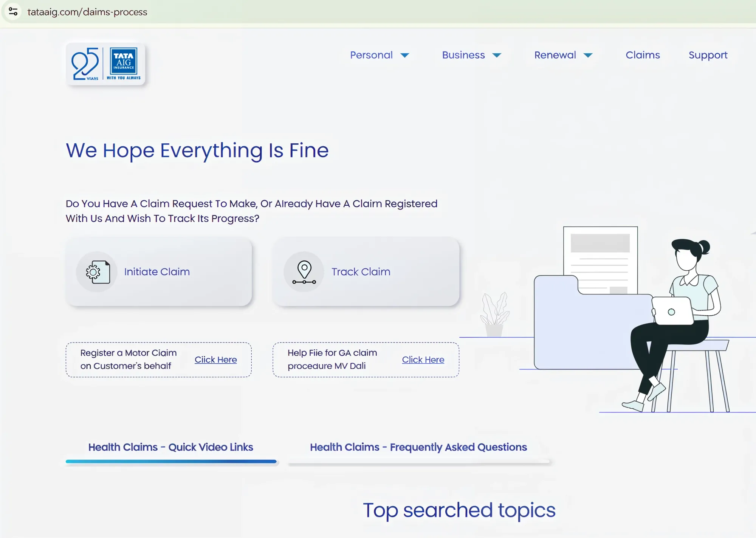The height and width of the screenshot is (538, 756).
Task: Click the Initiate Claim button
Action: click(x=159, y=271)
